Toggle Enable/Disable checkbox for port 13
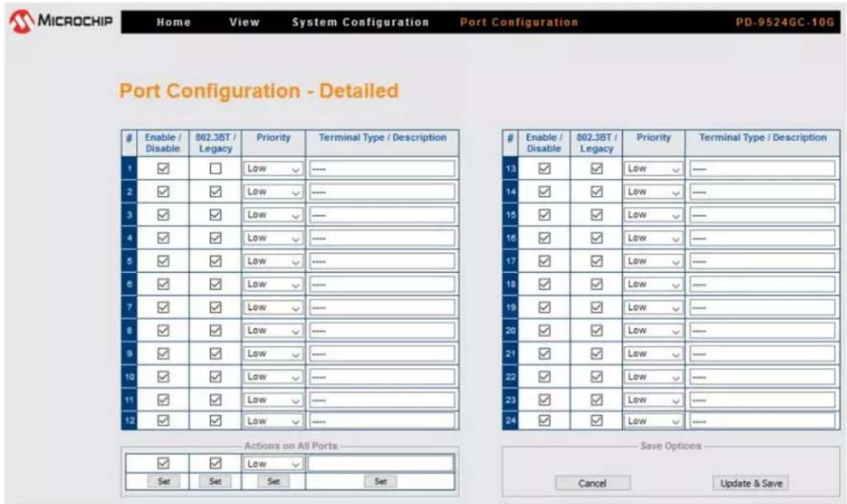The height and width of the screenshot is (504, 847). point(545,168)
